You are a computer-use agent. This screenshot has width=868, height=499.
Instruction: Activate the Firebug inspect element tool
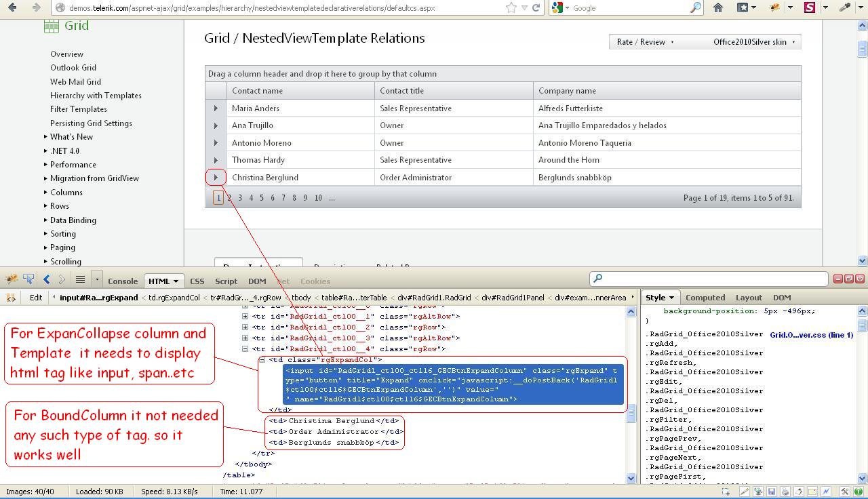click(28, 279)
